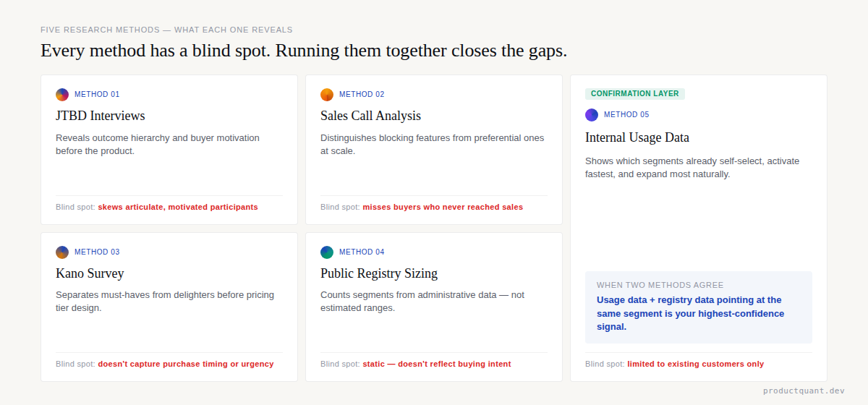Click the Method 03 gradient circle icon
Image resolution: width=868 pixels, height=405 pixels.
pos(62,252)
